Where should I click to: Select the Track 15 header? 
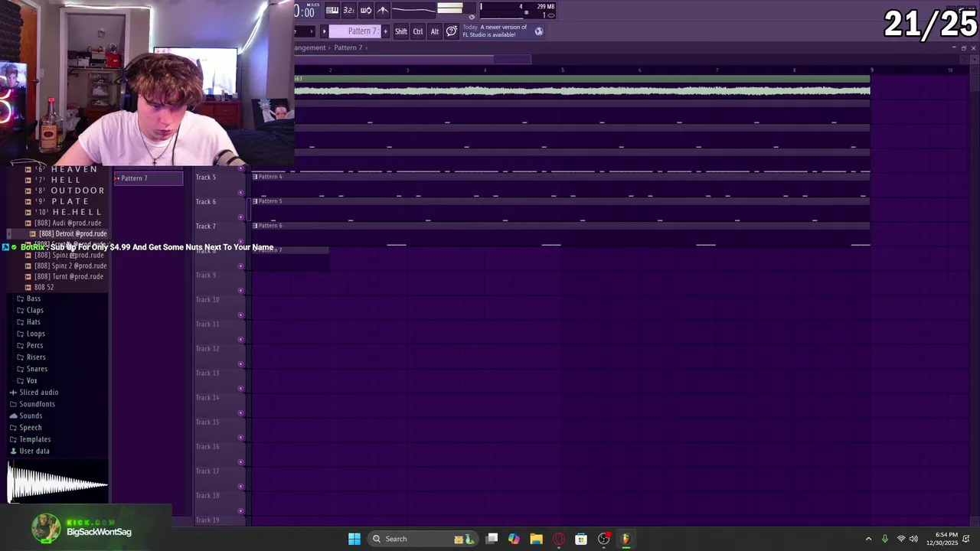click(x=220, y=429)
